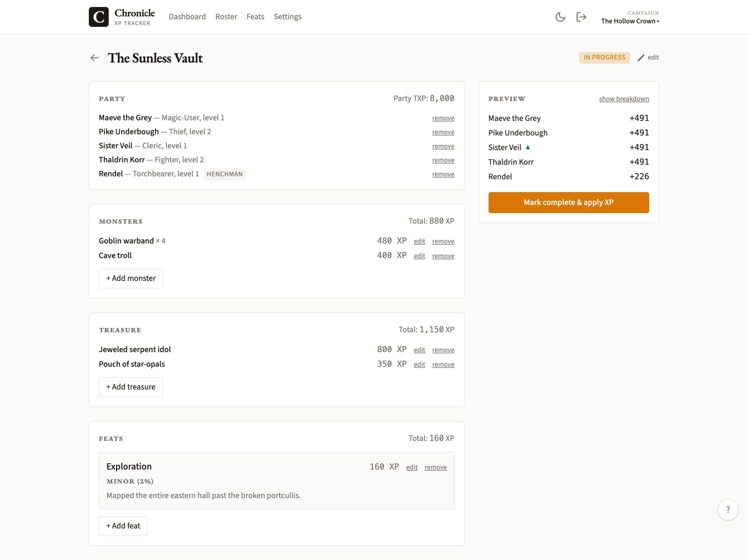The image size is (748, 560).
Task: Edit the Goblin warband entry
Action: pyautogui.click(x=419, y=241)
